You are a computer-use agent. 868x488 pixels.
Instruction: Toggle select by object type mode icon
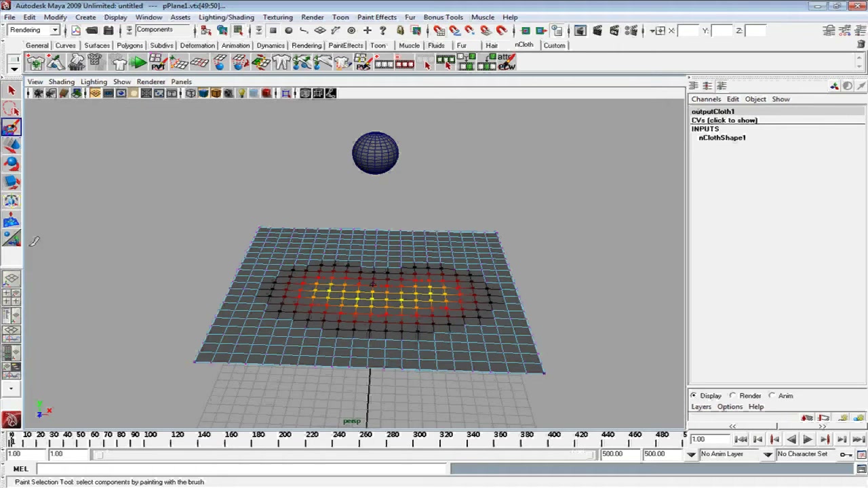(222, 30)
